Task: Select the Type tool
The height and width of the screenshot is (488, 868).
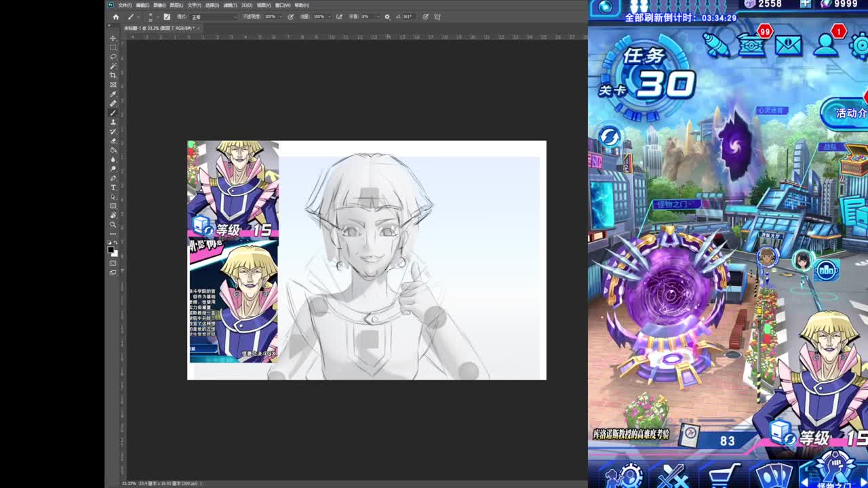Action: coord(113,187)
